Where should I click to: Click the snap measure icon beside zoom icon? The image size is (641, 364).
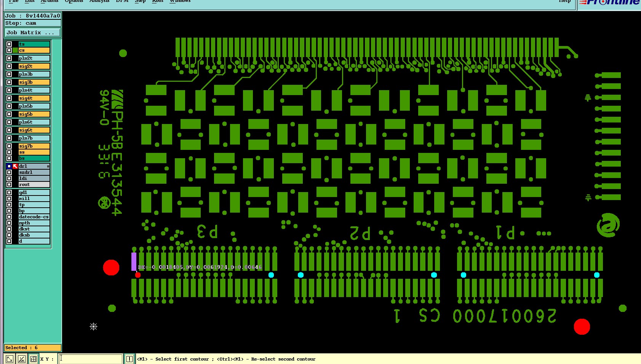[22, 359]
